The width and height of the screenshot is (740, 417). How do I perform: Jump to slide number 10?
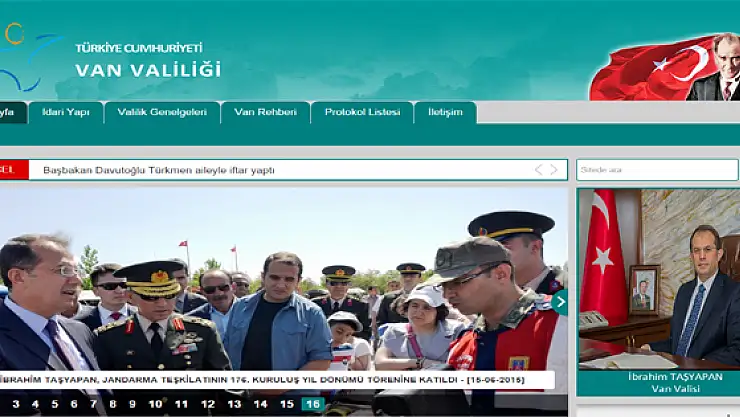tap(155, 404)
